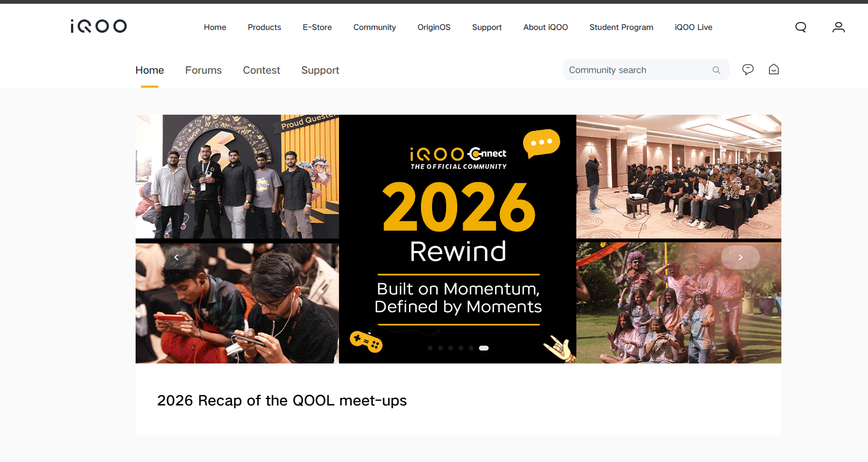Select the active sixth carousel indicator
Screen dimensions: 868x462
(x=484, y=348)
